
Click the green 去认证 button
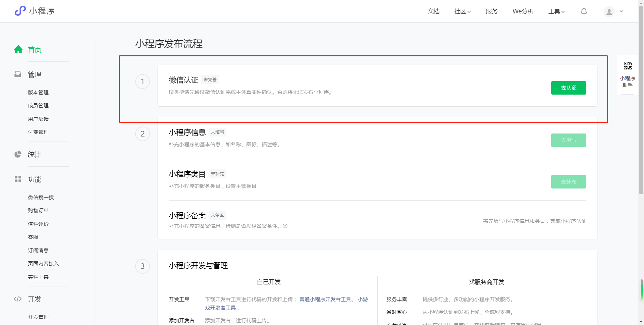pos(569,88)
